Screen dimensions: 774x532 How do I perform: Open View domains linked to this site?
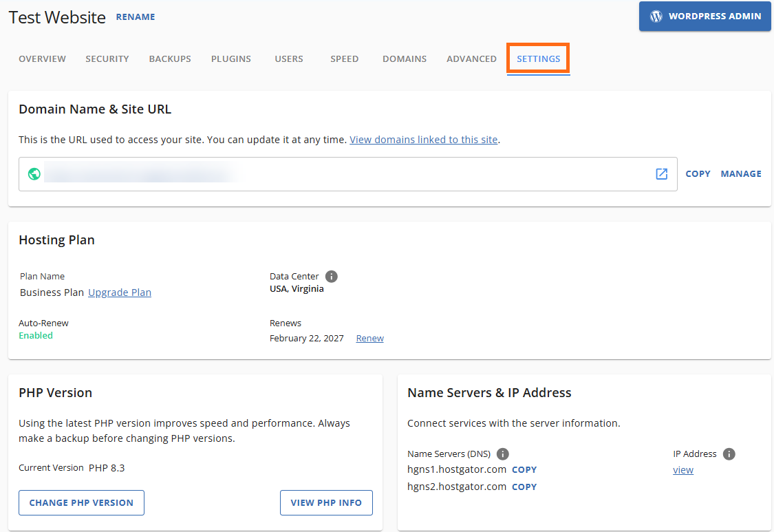424,140
